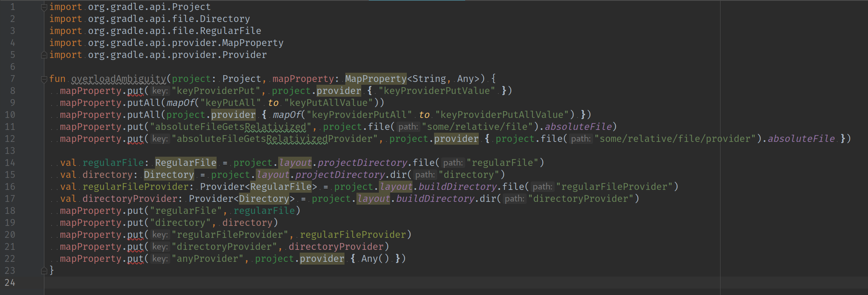Click RegularFile type annotation on line 14
The image size is (868, 295).
point(186,163)
